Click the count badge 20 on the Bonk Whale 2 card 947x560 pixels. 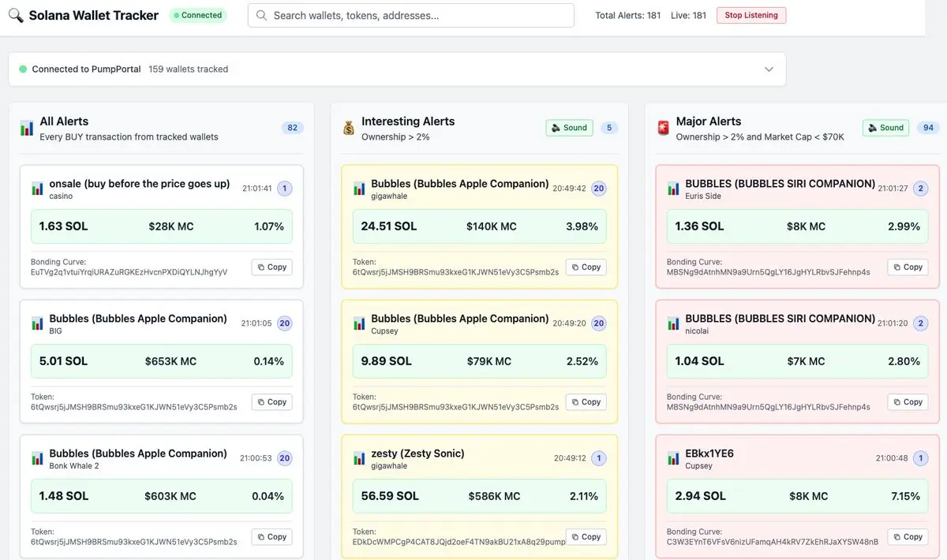[x=285, y=458]
